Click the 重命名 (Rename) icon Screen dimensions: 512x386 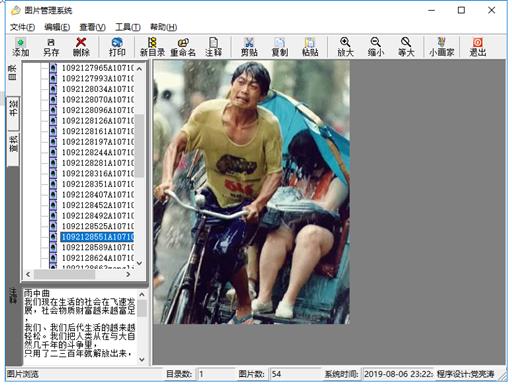pyautogui.click(x=183, y=47)
